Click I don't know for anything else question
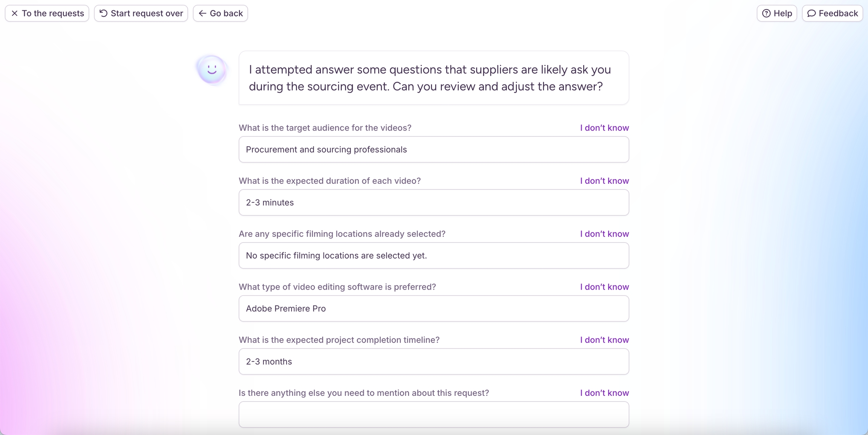 (x=604, y=393)
